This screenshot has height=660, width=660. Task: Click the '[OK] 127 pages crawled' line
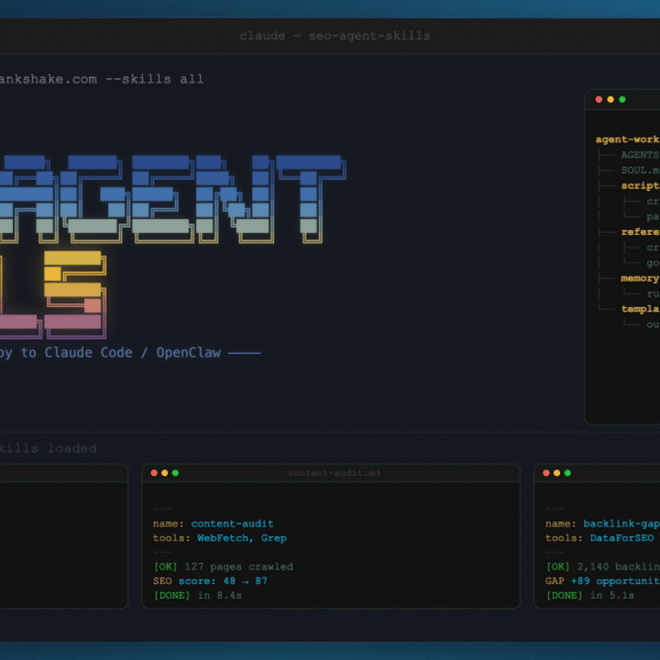click(x=223, y=567)
